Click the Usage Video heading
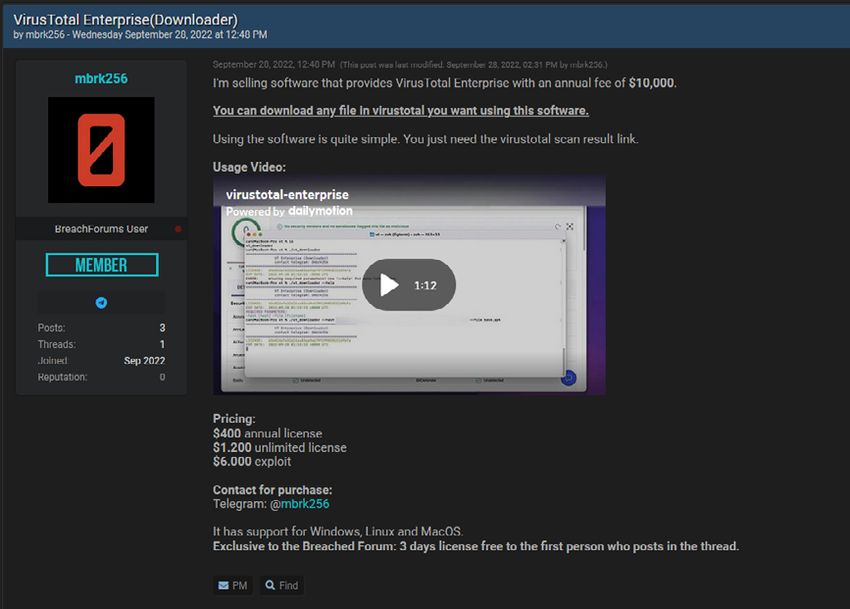Viewport: 850px width, 609px height. (249, 167)
